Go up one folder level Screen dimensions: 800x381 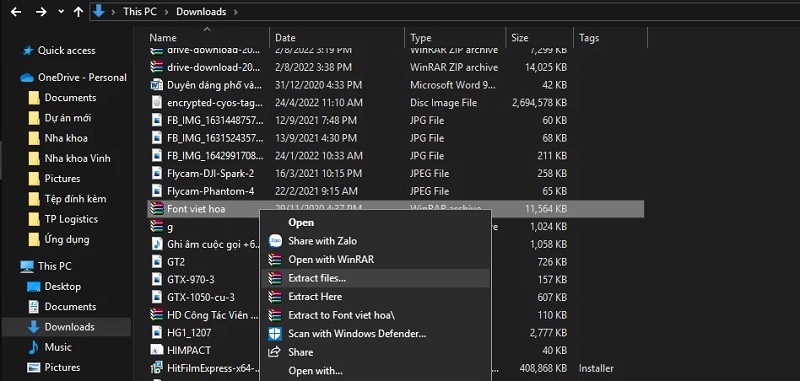pos(78,12)
